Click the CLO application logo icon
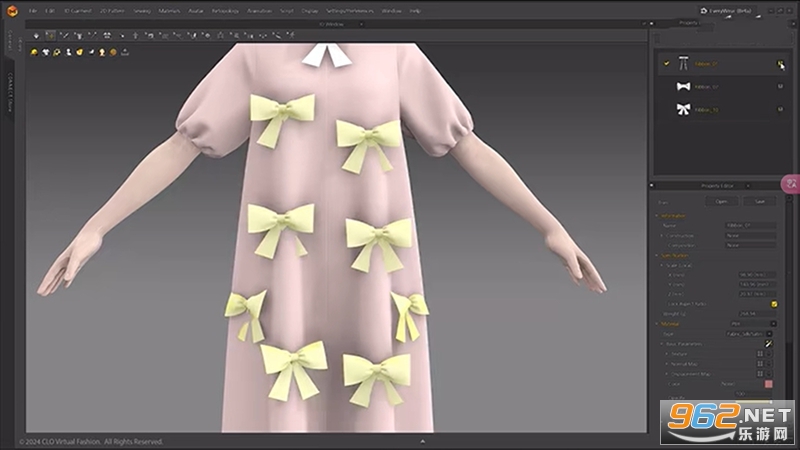800x450 pixels. [x=12, y=11]
